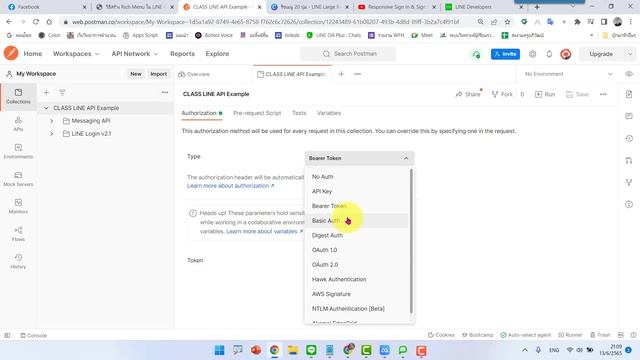Click the New button in My Workspace
Screen dimensions: 640x360
[x=136, y=74]
